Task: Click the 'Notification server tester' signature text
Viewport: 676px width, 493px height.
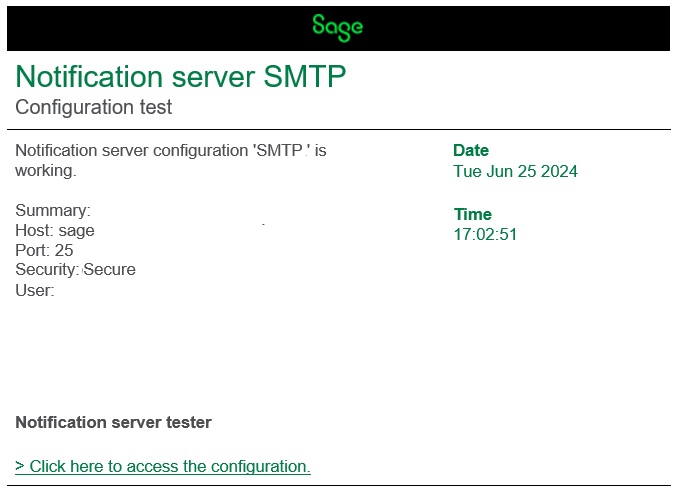Action: coord(113,422)
